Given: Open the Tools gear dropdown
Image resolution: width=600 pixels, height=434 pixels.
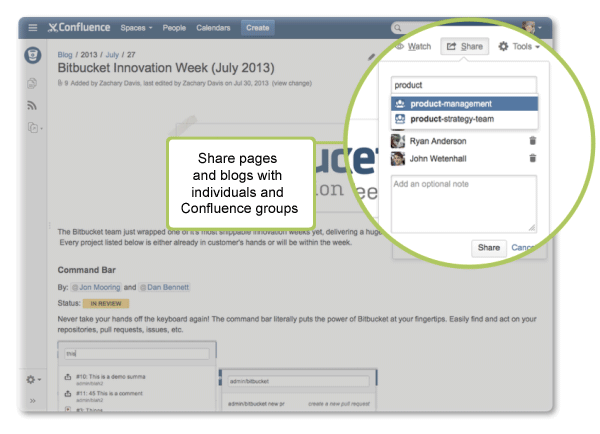Looking at the screenshot, I should pos(519,46).
